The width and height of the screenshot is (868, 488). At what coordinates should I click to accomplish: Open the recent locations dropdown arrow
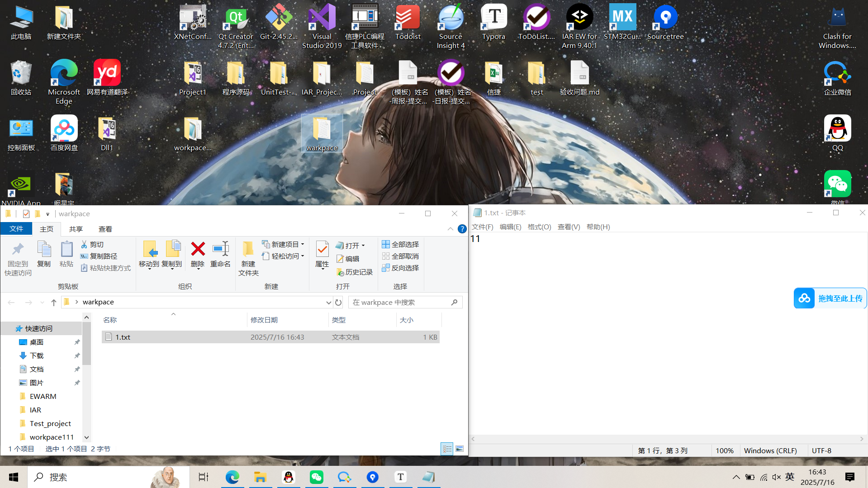click(x=42, y=302)
